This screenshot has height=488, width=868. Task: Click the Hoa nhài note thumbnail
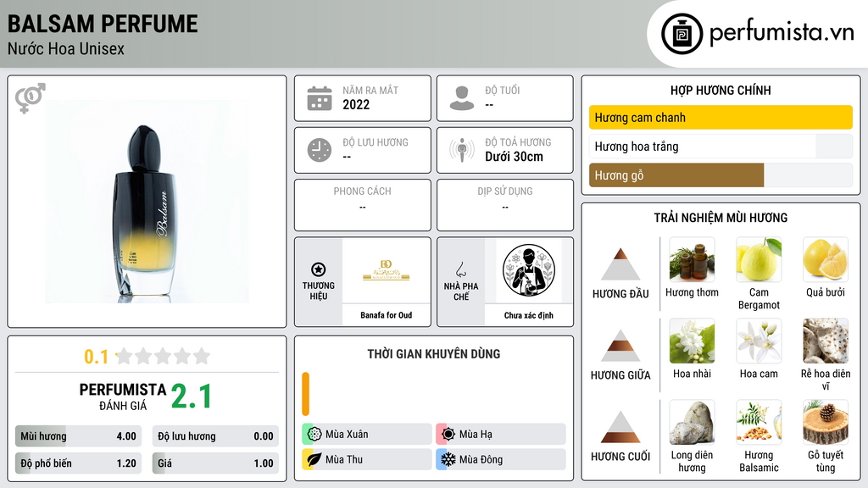tap(692, 341)
